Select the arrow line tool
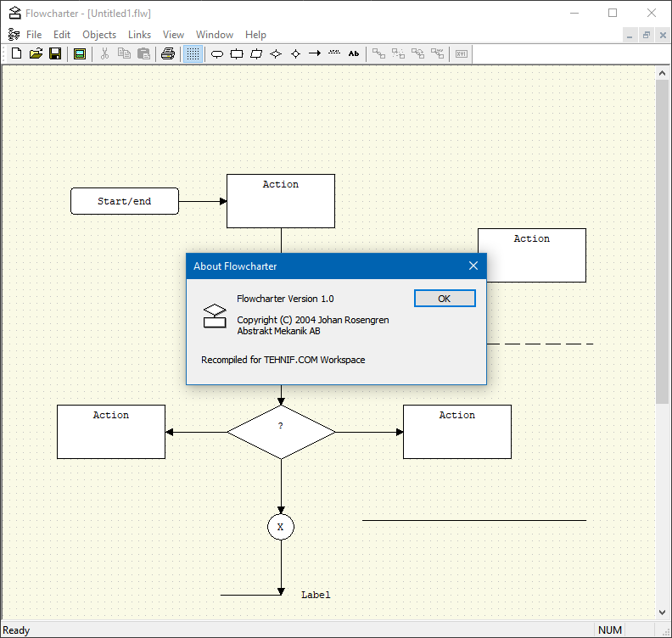672x638 pixels. click(x=315, y=53)
